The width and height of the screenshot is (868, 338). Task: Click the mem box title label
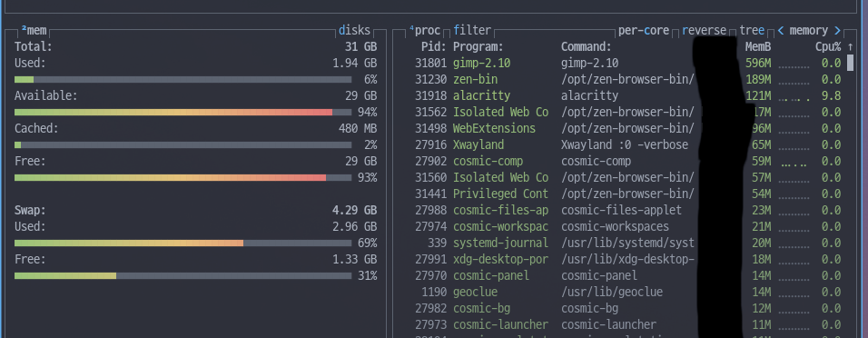click(34, 31)
